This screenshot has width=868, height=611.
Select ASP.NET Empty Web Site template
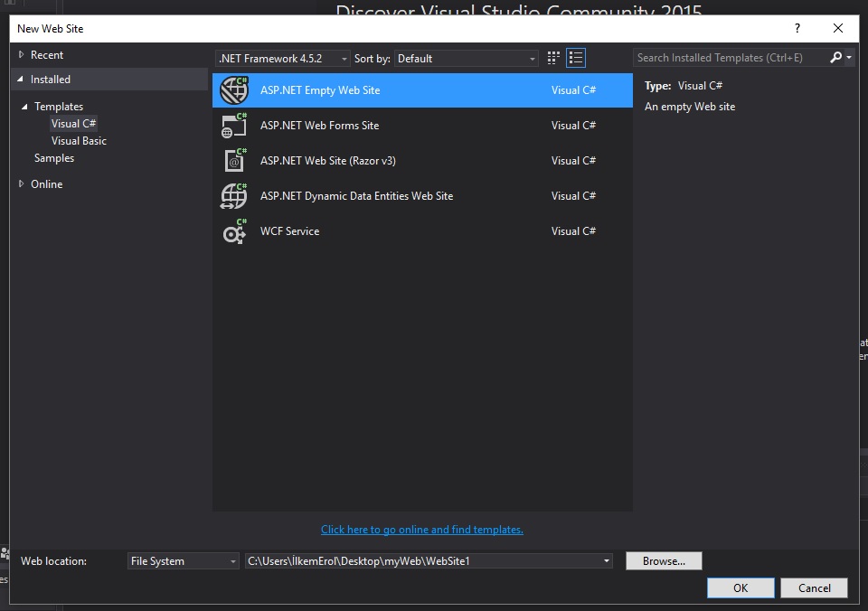[422, 90]
